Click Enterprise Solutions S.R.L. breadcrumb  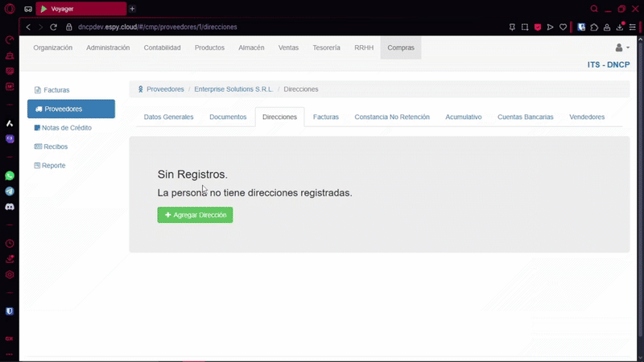233,89
